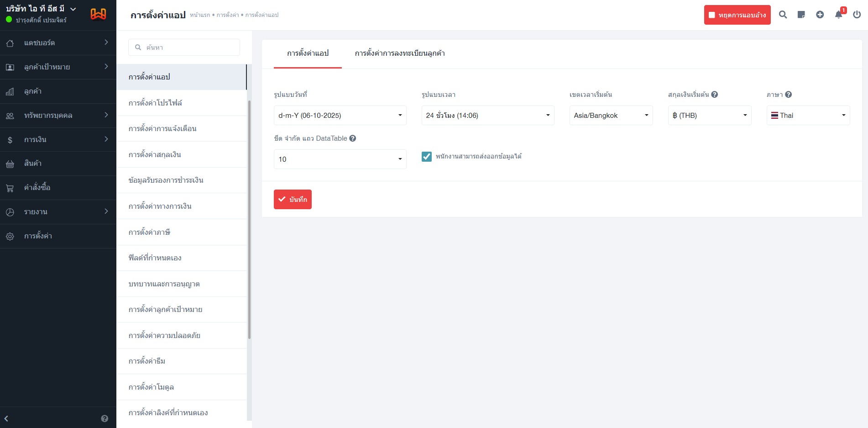This screenshot has height=428, width=868.
Task: Toggle พนักงานสามารถส่งออกข้อมูลได้ checkbox
Action: [427, 157]
